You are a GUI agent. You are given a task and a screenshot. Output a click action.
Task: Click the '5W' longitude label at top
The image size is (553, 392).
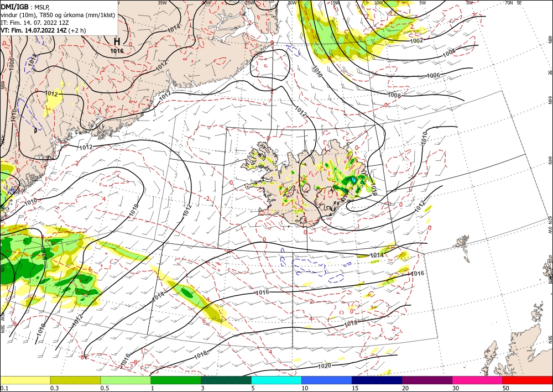pyautogui.click(x=422, y=3)
